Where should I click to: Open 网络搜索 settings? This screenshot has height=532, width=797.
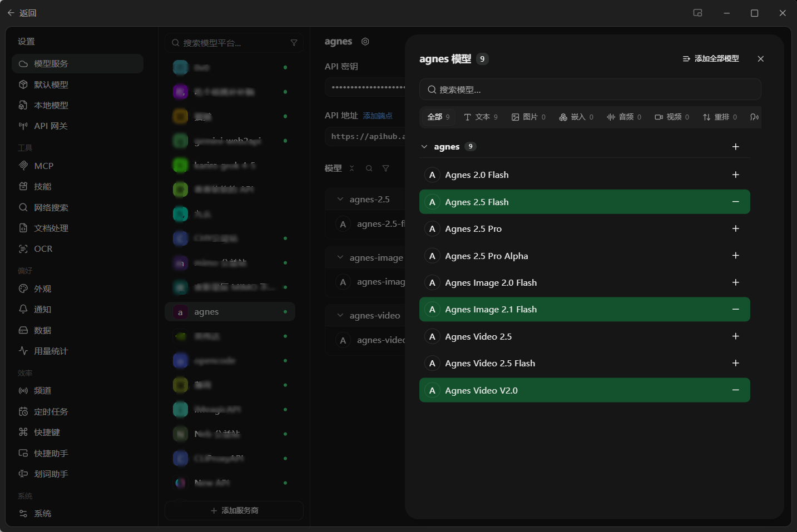(77, 208)
